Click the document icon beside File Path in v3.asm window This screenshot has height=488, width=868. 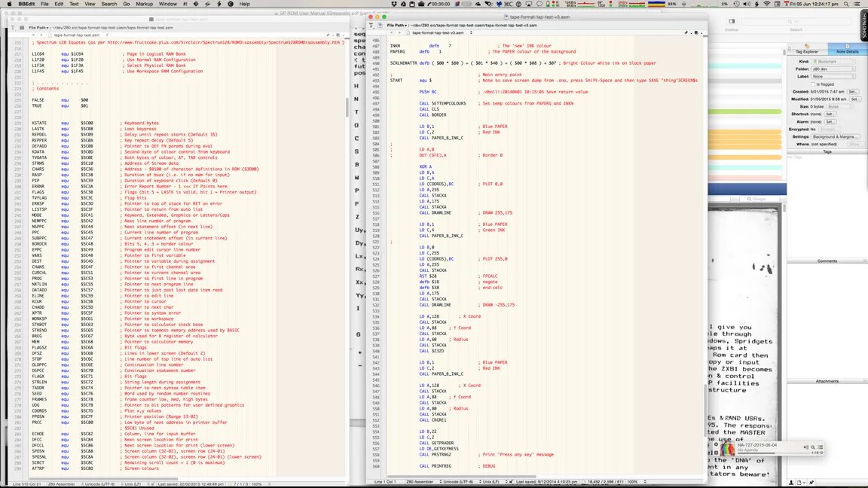381,26
